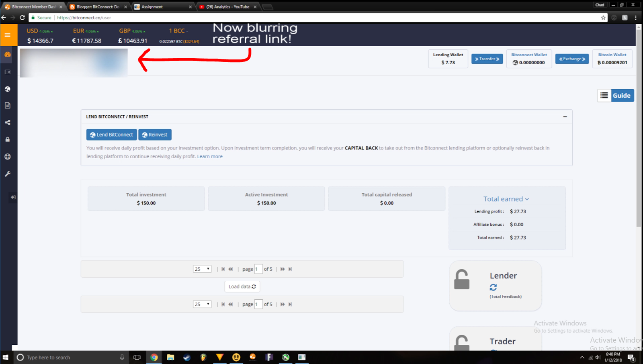This screenshot has height=364, width=643.
Task: Click the Transfer button
Action: [x=487, y=59]
